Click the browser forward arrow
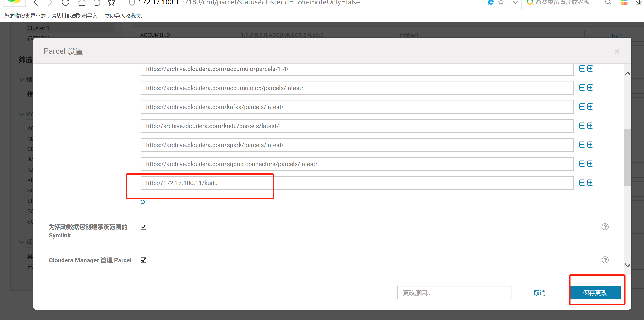644x320 pixels. point(50,2)
